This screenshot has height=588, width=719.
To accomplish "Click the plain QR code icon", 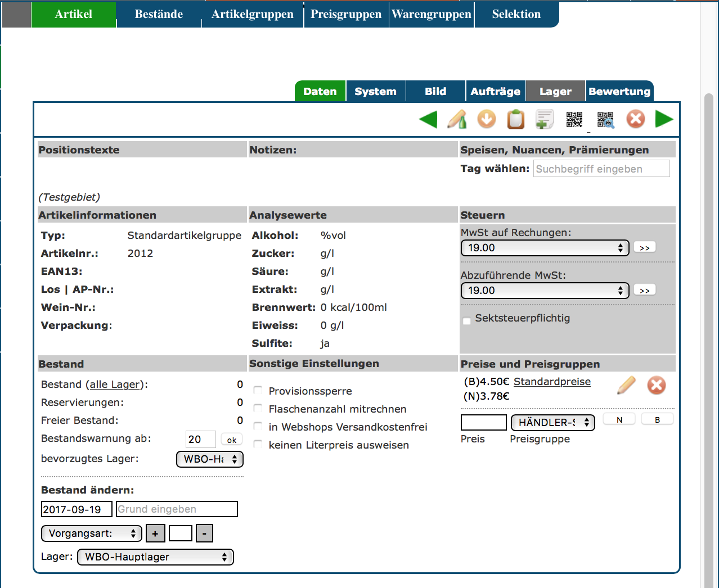I will point(574,119).
